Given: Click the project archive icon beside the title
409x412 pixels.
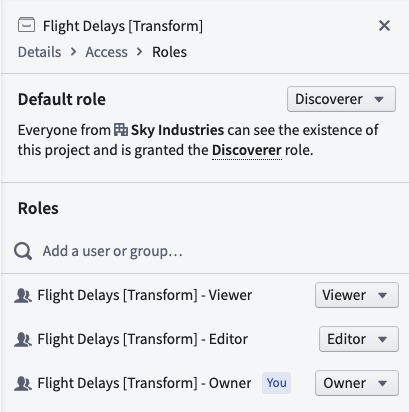Looking at the screenshot, I should coord(26,25).
